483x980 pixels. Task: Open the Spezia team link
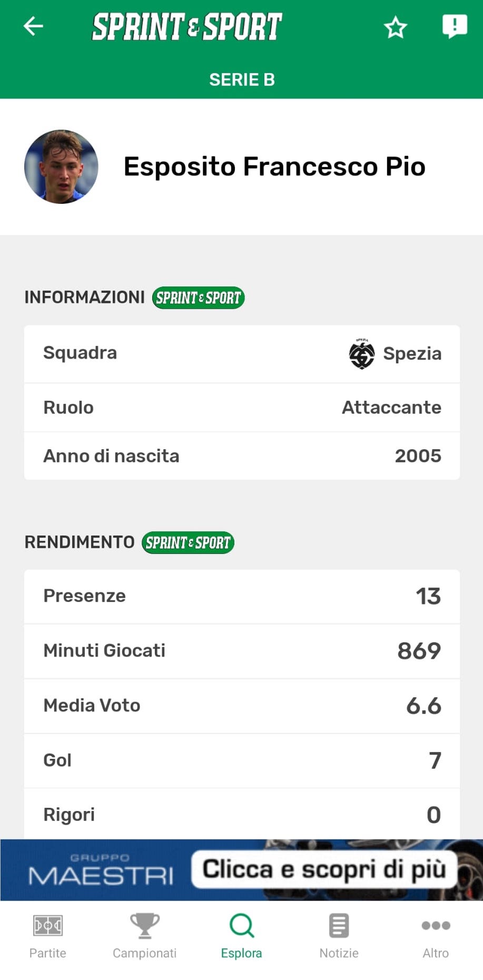coord(412,354)
